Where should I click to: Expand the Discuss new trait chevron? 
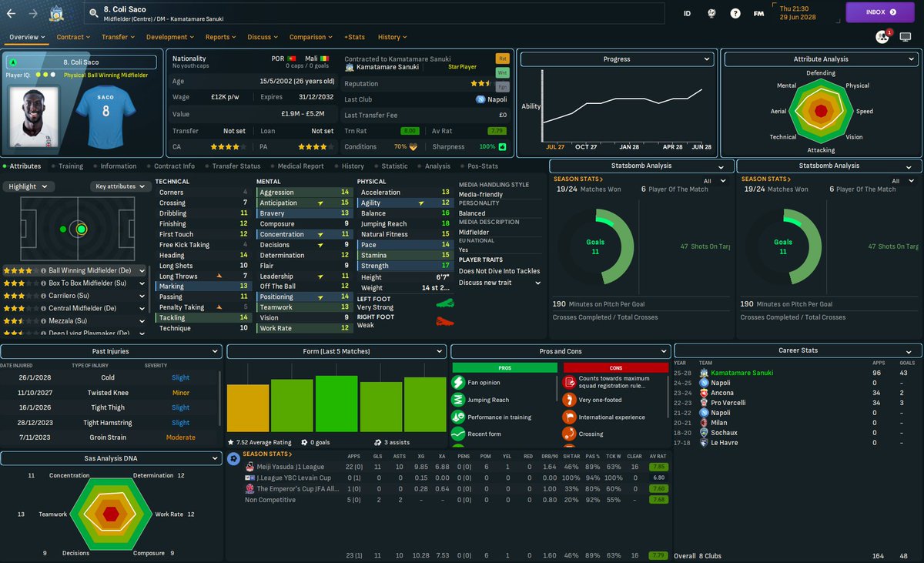(539, 283)
